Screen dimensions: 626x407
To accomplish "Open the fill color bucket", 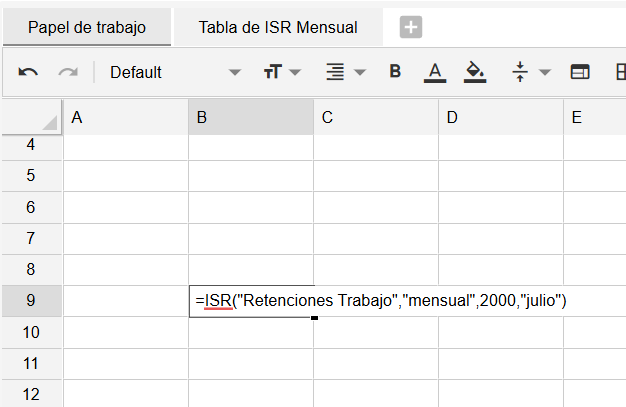I will (475, 72).
